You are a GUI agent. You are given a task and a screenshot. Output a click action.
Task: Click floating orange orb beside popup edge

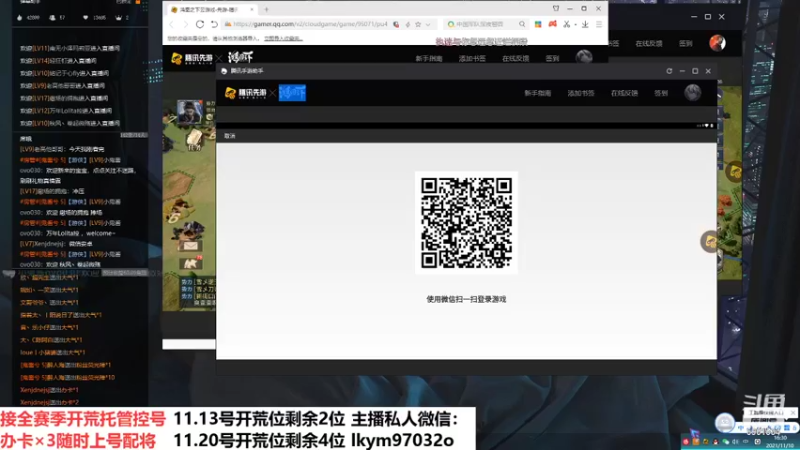coord(710,242)
